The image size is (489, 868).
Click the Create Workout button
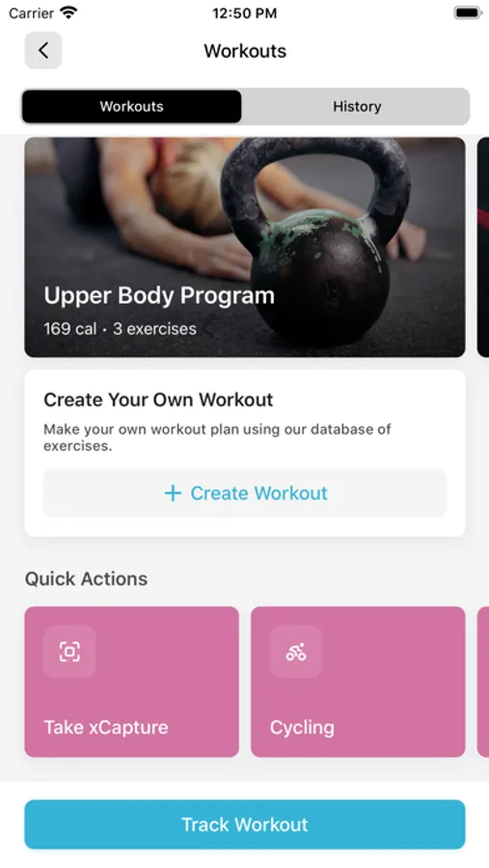(x=245, y=493)
